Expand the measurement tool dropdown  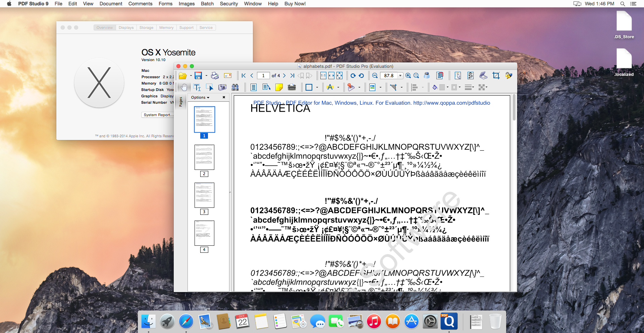(401, 88)
